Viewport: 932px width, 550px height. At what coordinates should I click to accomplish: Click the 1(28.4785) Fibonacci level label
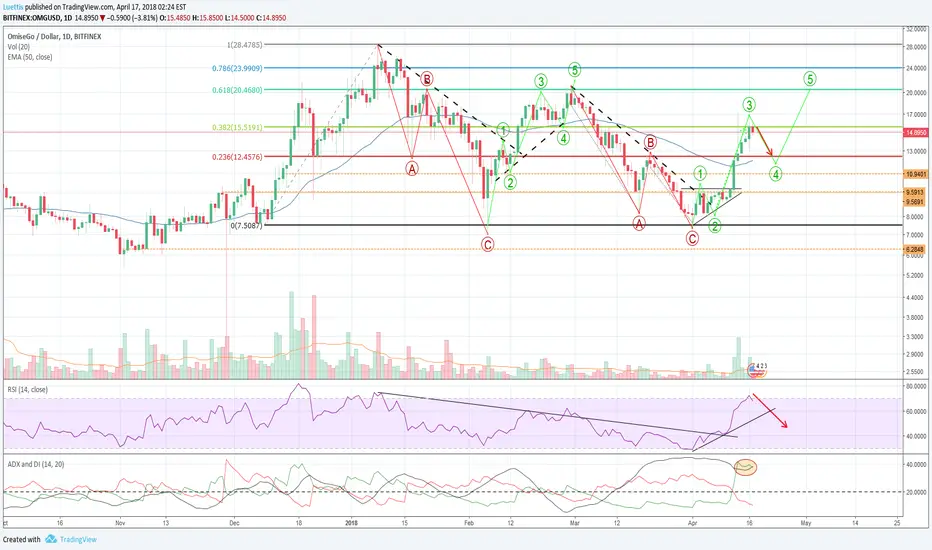pos(244,45)
